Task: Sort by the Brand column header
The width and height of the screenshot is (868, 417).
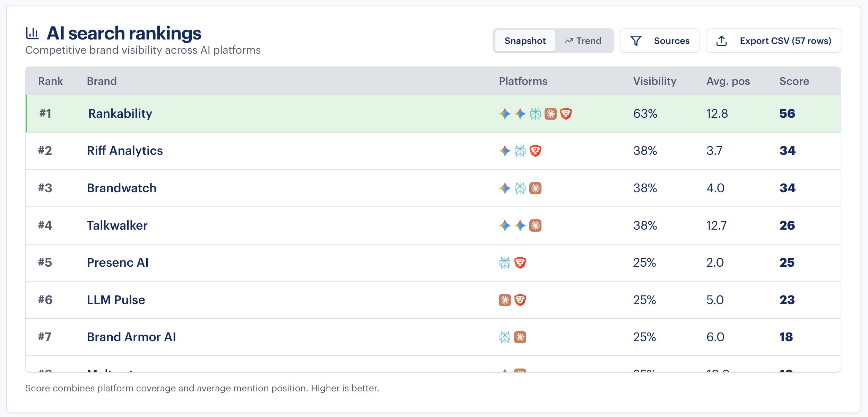Action: tap(102, 81)
